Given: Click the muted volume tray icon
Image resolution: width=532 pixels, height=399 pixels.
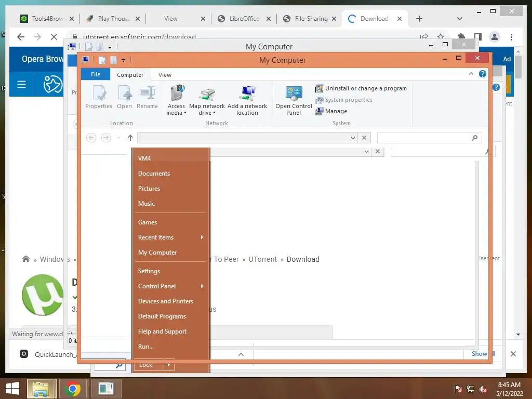Looking at the screenshot, I should click(x=483, y=389).
